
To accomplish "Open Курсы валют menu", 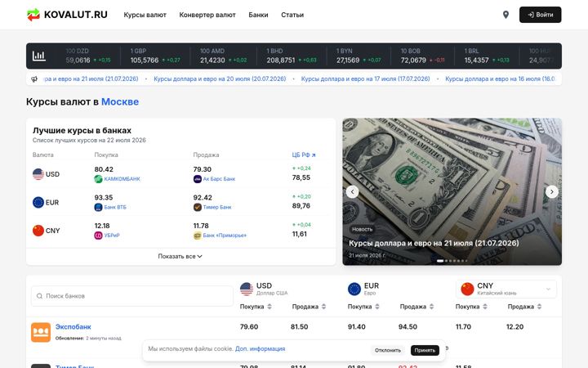I will (x=145, y=15).
